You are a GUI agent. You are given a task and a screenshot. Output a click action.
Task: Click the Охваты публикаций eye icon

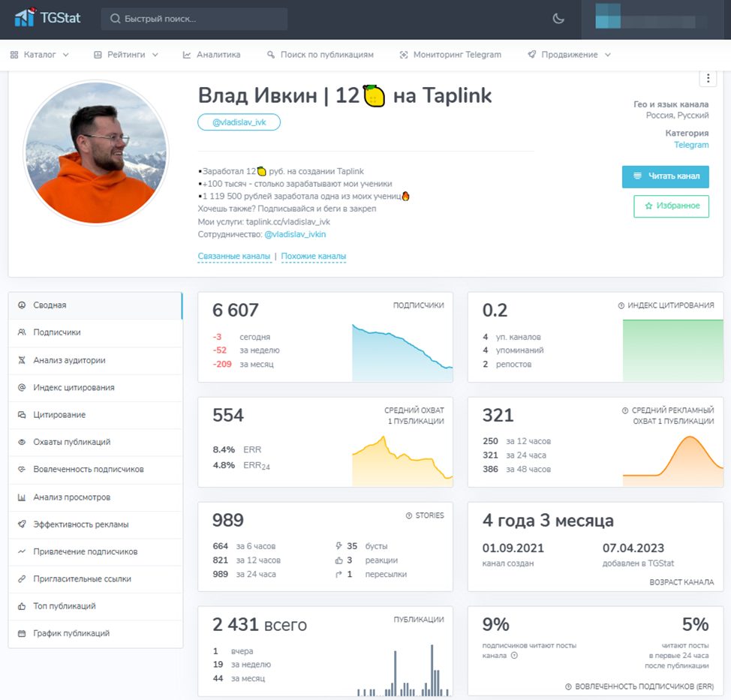22,442
